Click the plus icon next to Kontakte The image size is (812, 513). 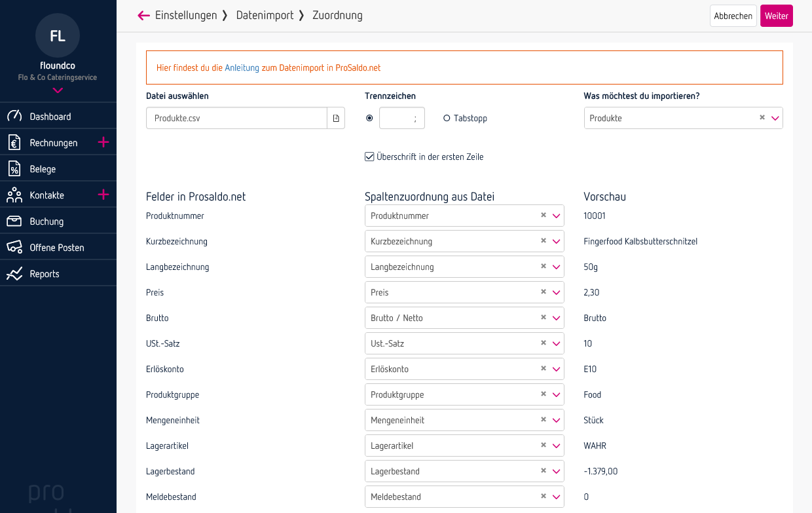point(103,195)
